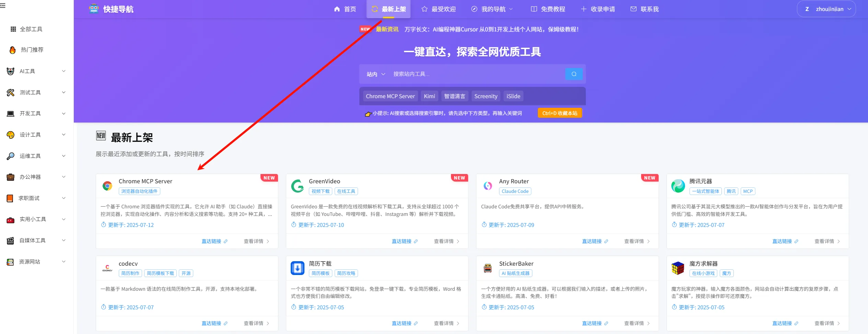Click the plus icon next to 收录申请

coord(583,9)
